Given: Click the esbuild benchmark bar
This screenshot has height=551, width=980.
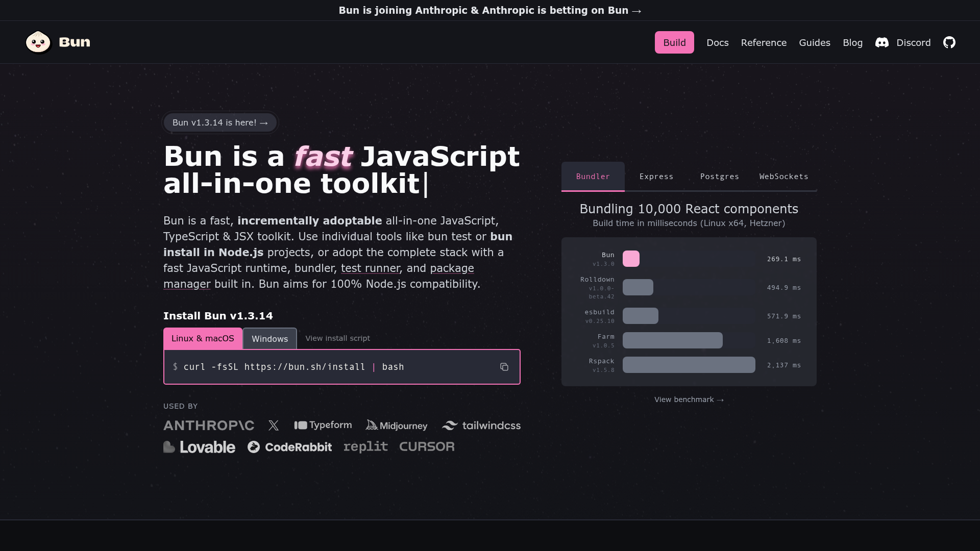Looking at the screenshot, I should (641, 316).
